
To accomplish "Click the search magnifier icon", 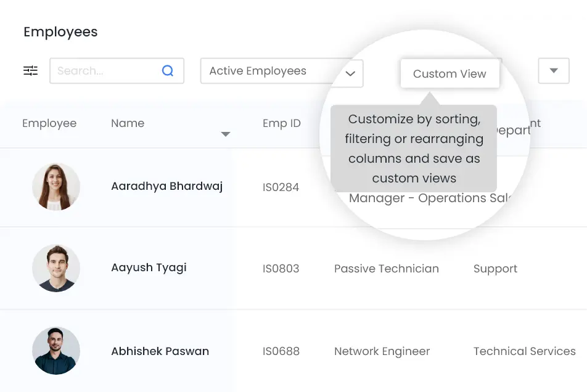I will click(168, 71).
